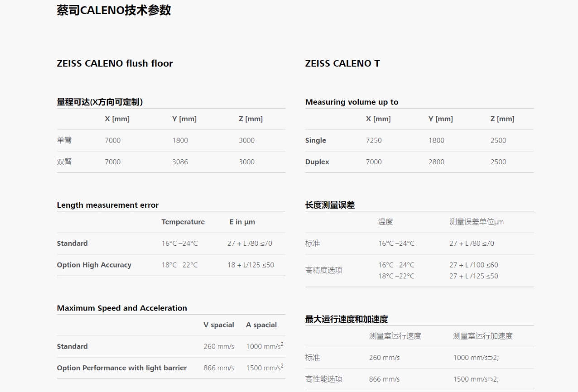Click the 7000 value in the 双臂 row
The image size is (578, 392).
[x=113, y=162]
